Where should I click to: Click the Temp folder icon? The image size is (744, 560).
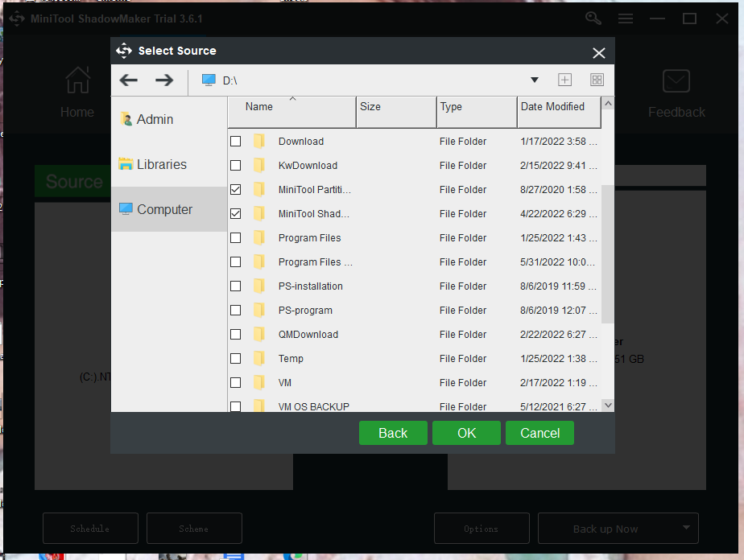pos(258,359)
